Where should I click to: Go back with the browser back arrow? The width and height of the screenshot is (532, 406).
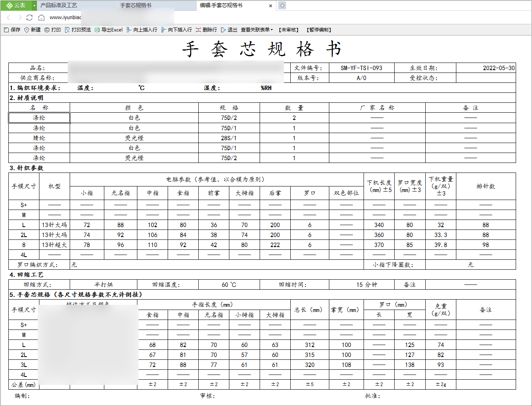coord(9,18)
